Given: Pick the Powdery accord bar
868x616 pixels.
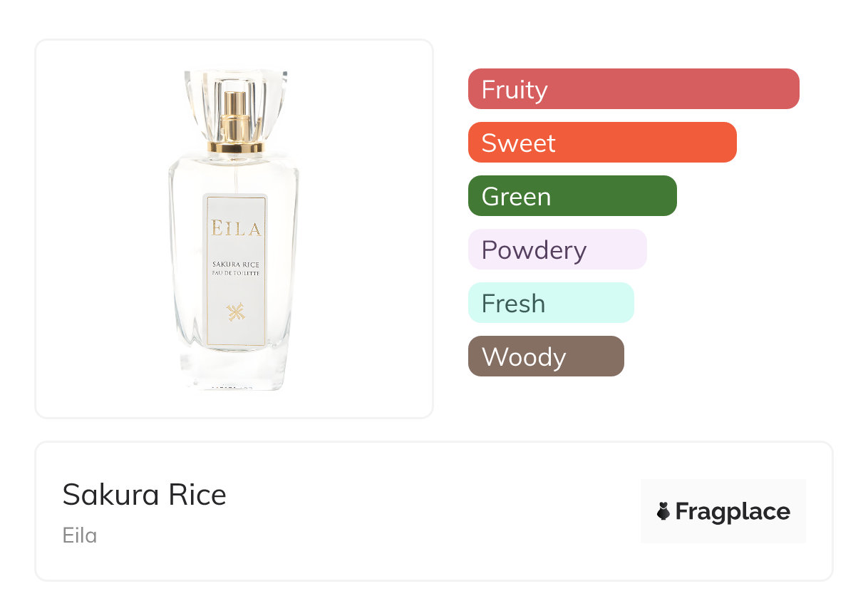Looking at the screenshot, I should (557, 250).
